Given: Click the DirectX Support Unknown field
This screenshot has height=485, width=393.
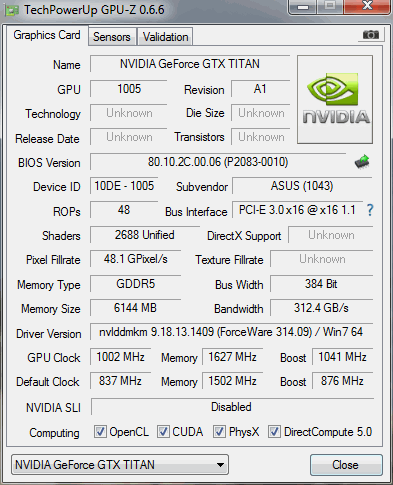Looking at the screenshot, I should [x=331, y=235].
